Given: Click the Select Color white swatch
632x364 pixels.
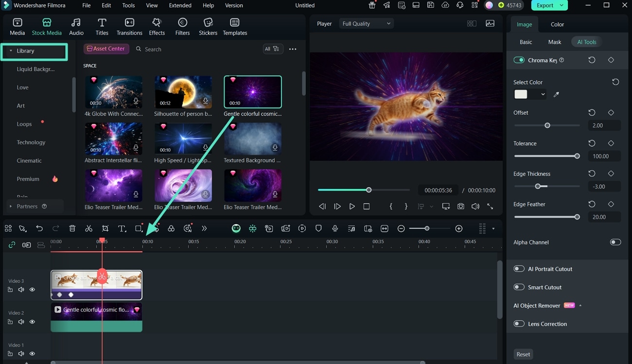Looking at the screenshot, I should (521, 94).
